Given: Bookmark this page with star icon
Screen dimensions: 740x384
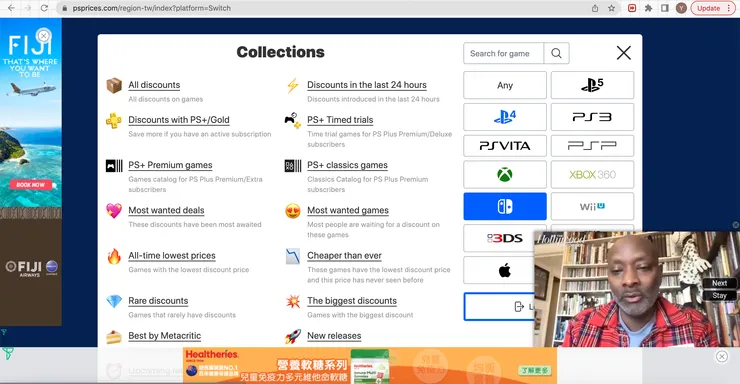Looking at the screenshot, I should click(x=612, y=8).
